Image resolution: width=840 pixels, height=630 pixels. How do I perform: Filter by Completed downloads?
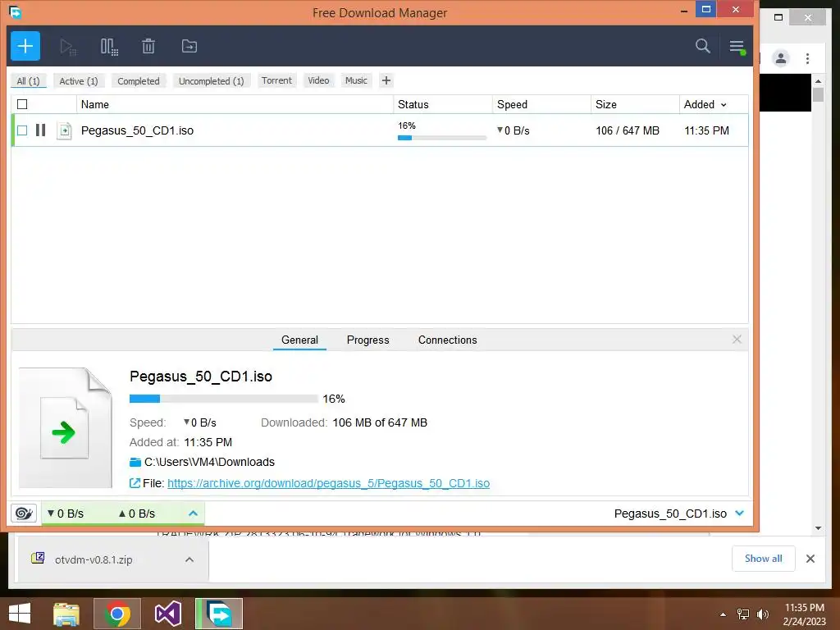139,81
